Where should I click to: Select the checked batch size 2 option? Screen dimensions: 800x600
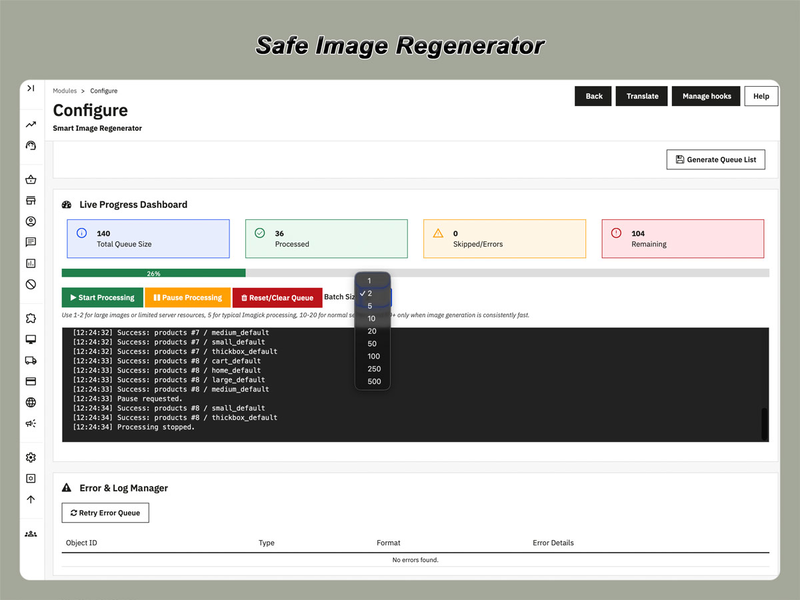[x=373, y=293]
